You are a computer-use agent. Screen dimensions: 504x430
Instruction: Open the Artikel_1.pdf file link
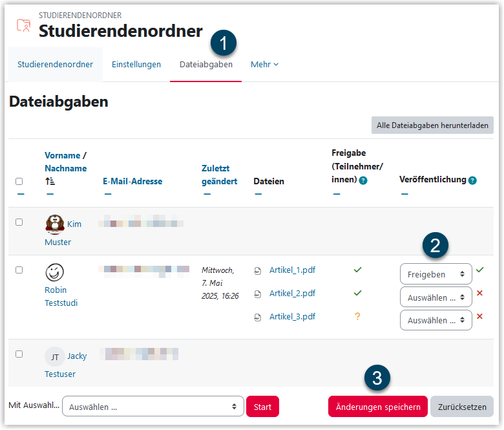pyautogui.click(x=292, y=270)
